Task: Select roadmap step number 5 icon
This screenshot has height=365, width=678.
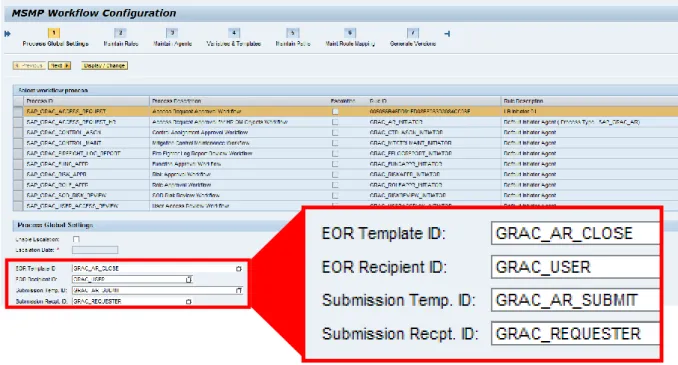Action: pyautogui.click(x=292, y=33)
